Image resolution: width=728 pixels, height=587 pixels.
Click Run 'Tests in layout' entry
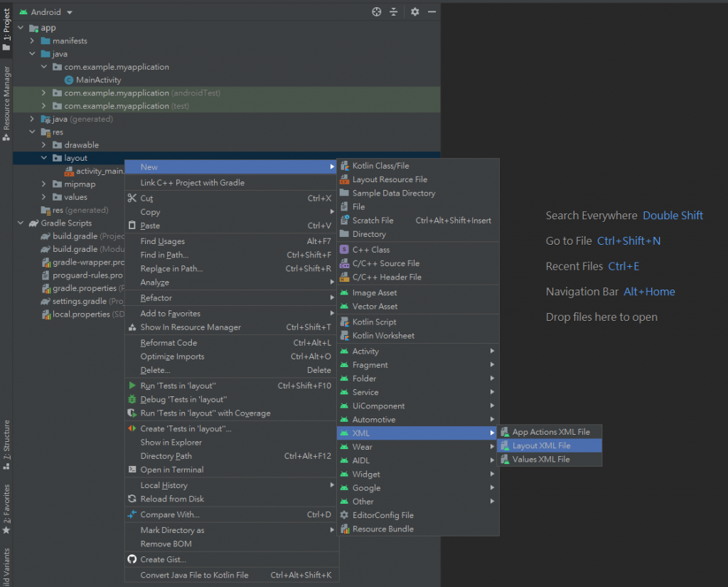click(x=232, y=386)
